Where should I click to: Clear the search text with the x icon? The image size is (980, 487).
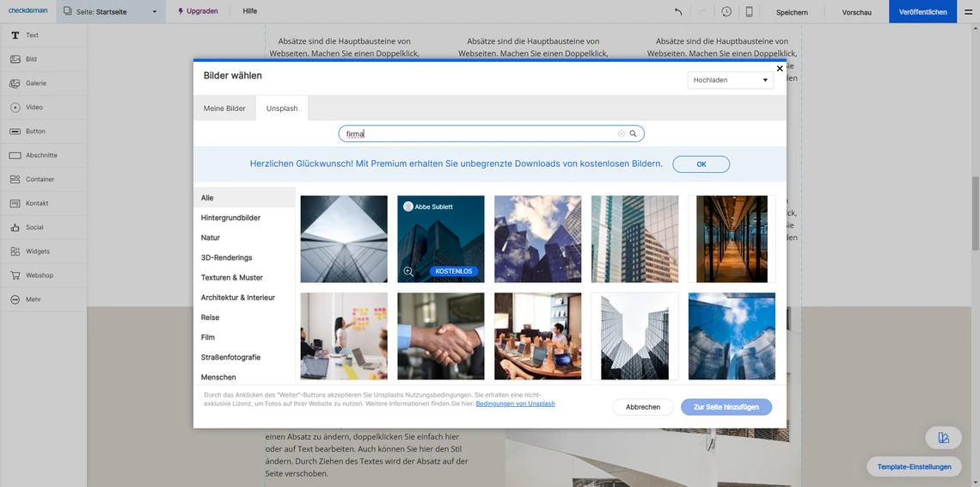pos(622,133)
